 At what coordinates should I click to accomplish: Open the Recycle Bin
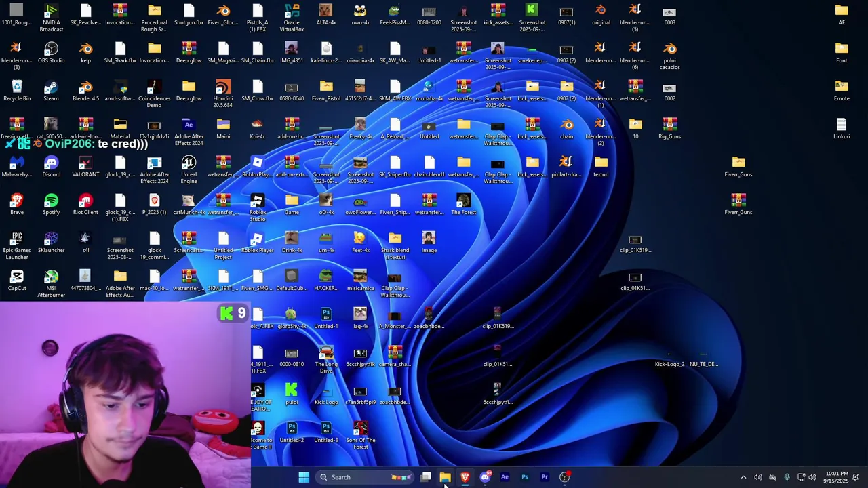click(17, 90)
